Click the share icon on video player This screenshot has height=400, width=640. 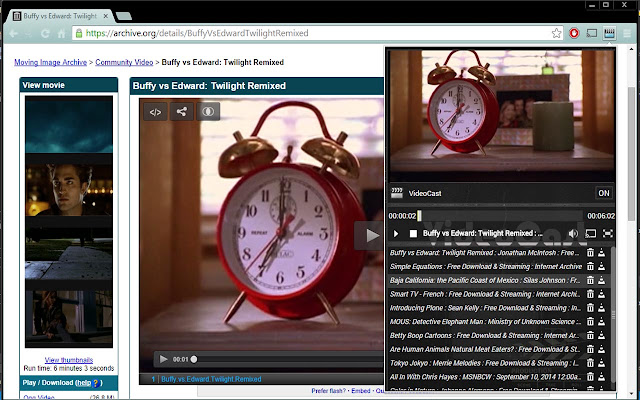pos(182,112)
